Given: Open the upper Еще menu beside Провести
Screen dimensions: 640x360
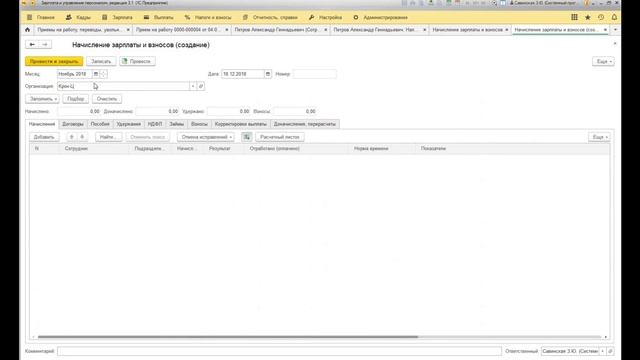Looking at the screenshot, I should [603, 61].
